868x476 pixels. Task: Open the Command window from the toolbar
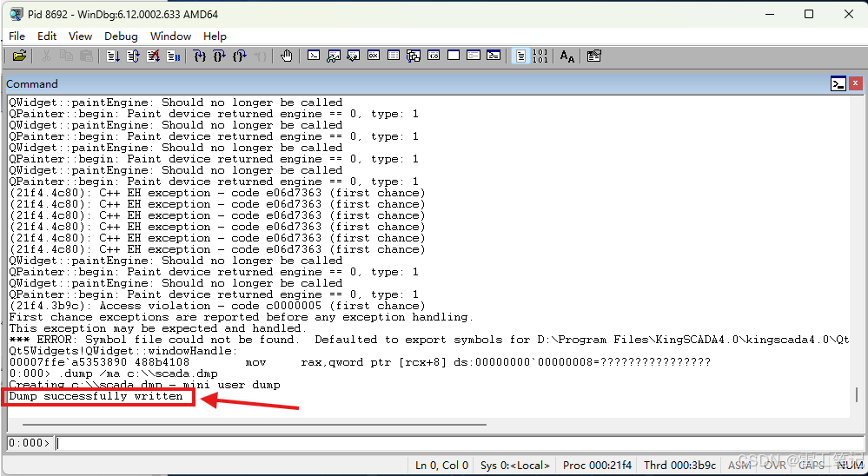point(314,56)
